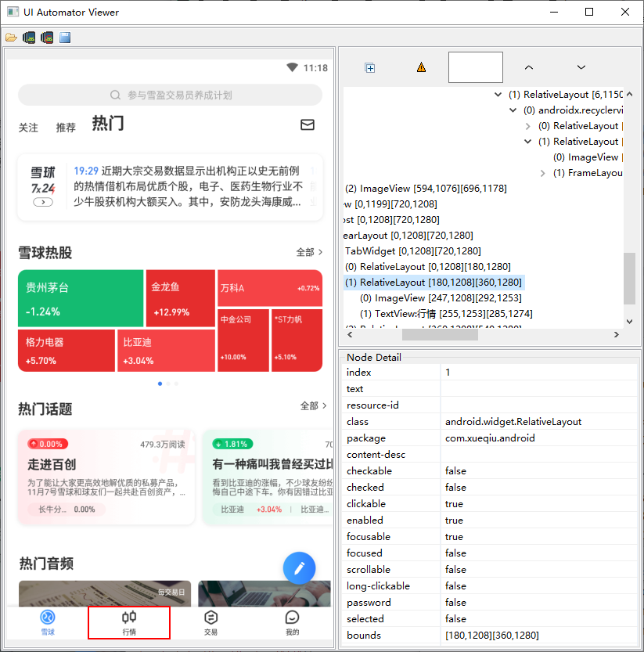Image resolution: width=644 pixels, height=652 pixels.
Task: Open 有一种痛叫我曾经买过 topic card
Action: [268, 477]
